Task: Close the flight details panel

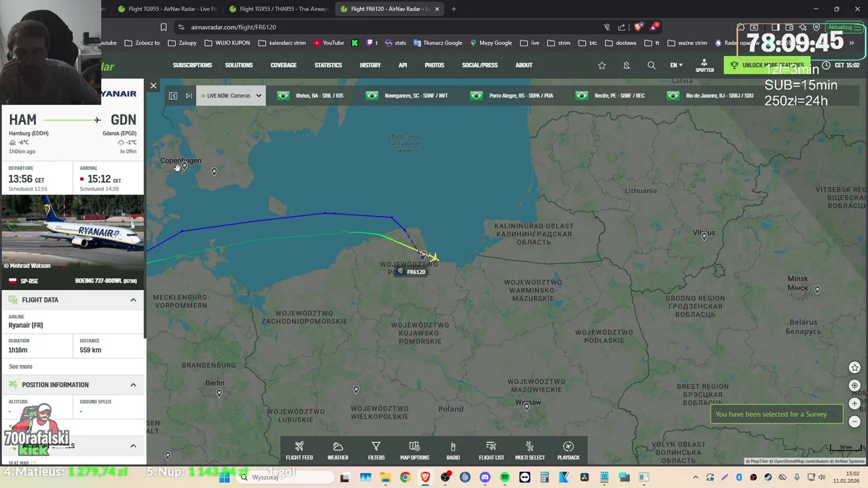Action: (153, 86)
